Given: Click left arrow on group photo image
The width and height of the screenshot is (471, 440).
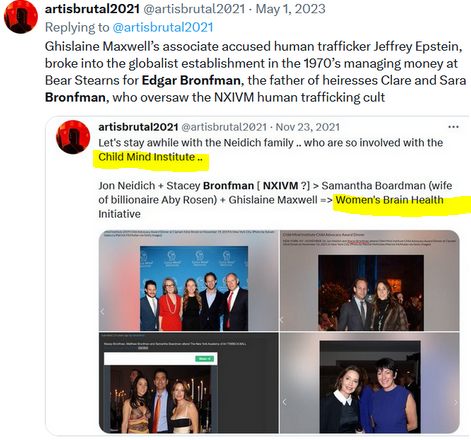Looking at the screenshot, I should pyautogui.click(x=103, y=312).
